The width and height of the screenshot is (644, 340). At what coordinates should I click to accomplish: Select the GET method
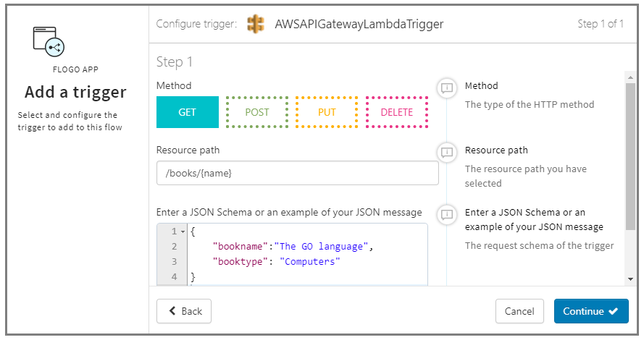coord(187,112)
